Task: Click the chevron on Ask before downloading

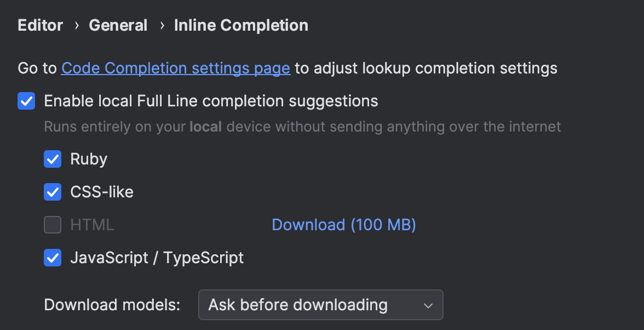Action: click(x=428, y=305)
